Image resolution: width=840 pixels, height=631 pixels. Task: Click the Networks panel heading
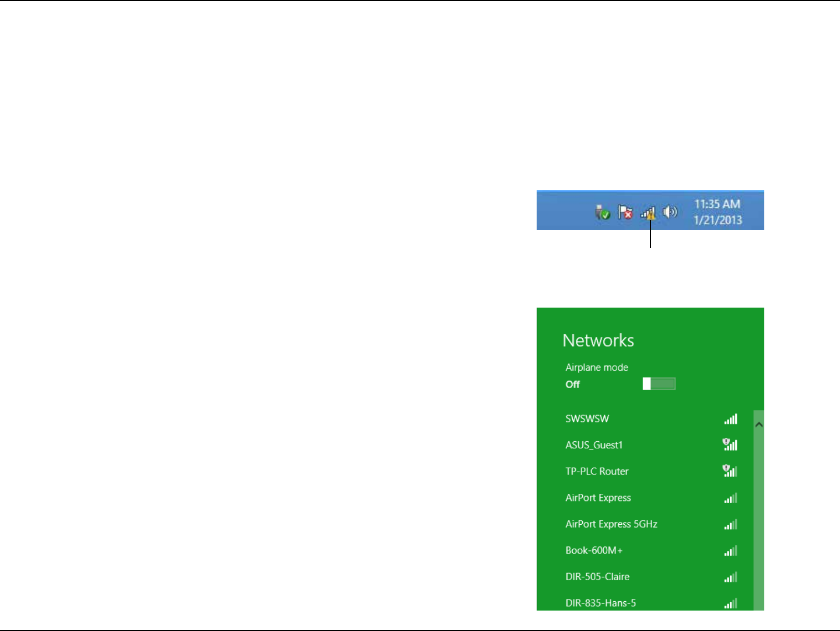click(x=598, y=340)
